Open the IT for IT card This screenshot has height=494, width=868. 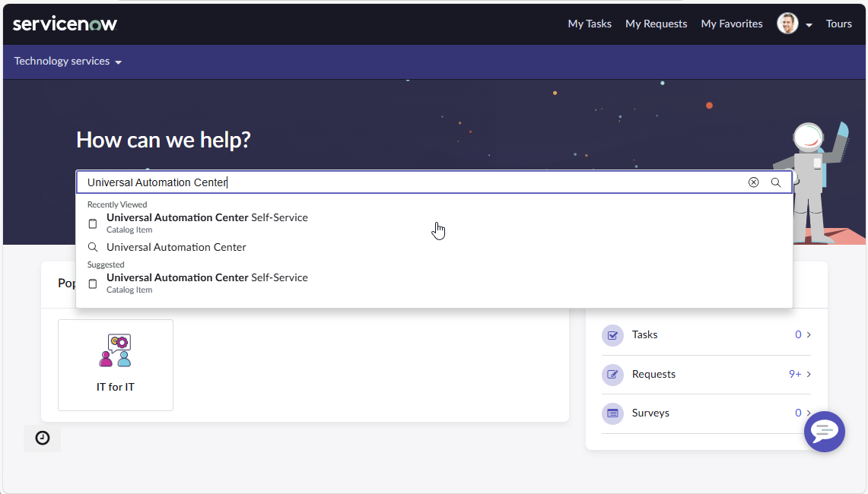click(x=116, y=365)
